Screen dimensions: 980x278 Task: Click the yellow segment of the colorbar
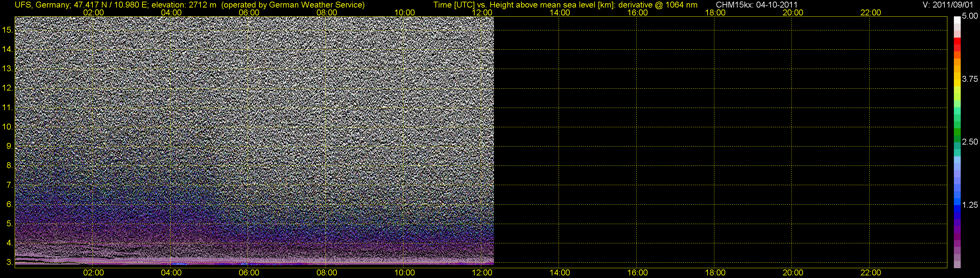tap(957, 83)
